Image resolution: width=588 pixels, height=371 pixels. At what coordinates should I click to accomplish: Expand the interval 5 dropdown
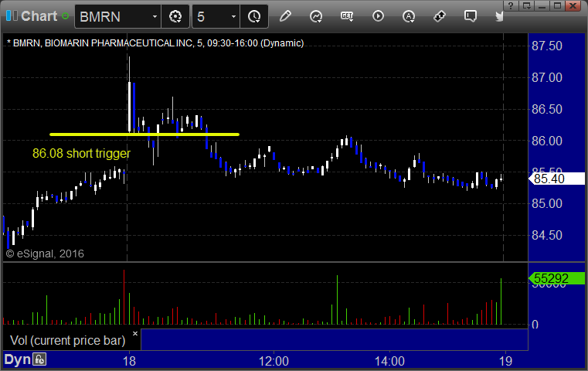[x=233, y=16]
